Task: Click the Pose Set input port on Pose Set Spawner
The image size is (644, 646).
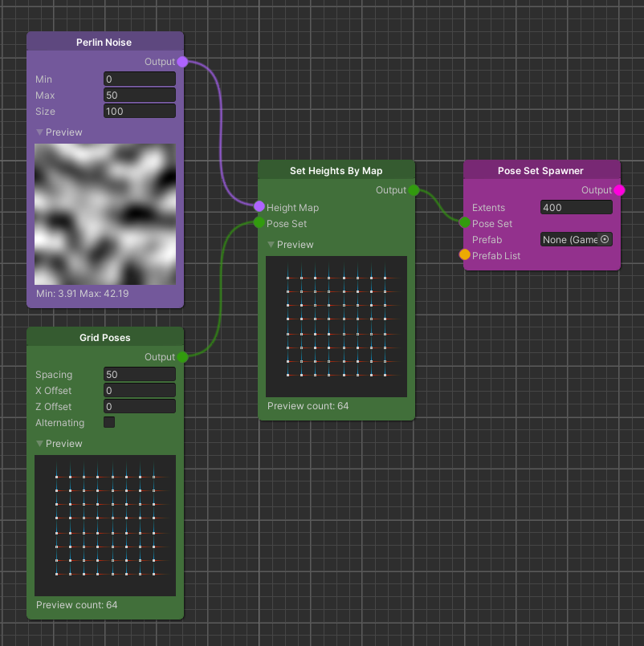Action: coord(465,223)
